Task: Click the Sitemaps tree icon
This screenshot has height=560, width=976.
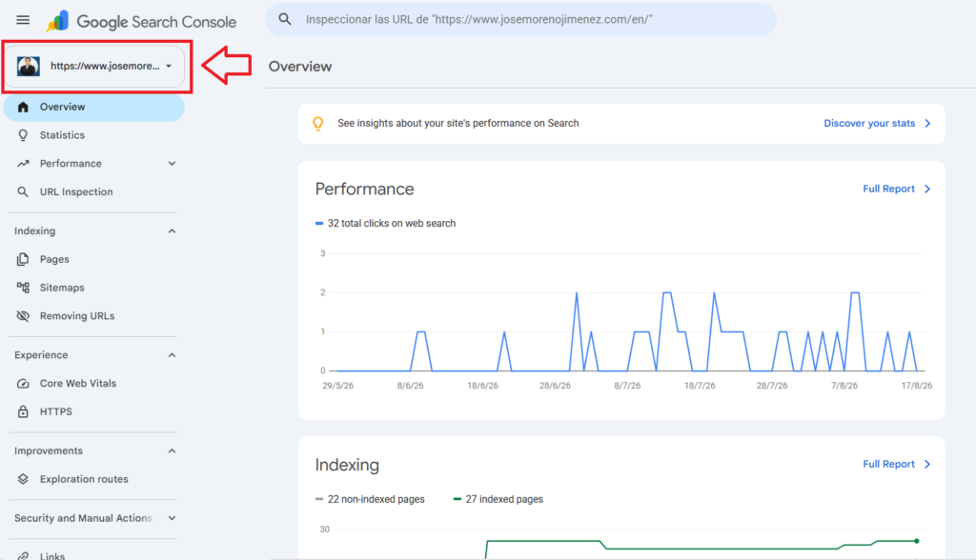Action: 23,288
